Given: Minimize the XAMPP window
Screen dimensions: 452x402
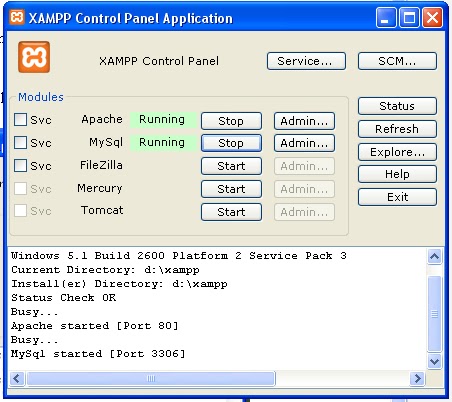Looking at the screenshot, I should click(x=386, y=17).
